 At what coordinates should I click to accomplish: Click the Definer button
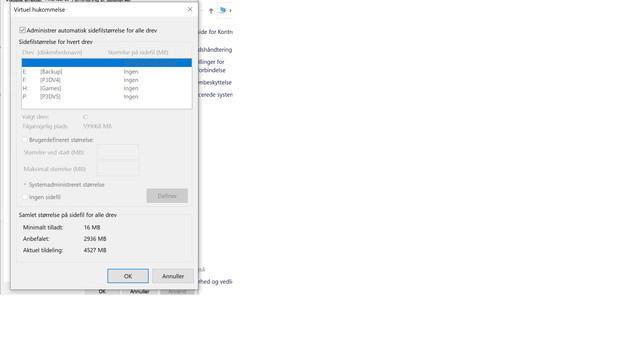167,196
